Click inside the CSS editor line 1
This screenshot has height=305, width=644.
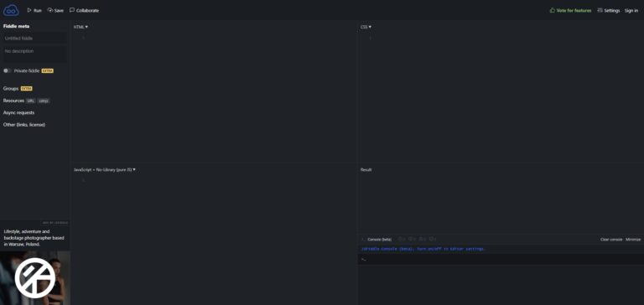(507, 38)
